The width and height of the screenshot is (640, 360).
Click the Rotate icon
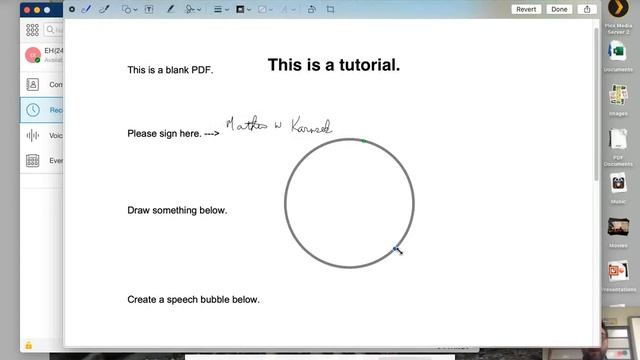pyautogui.click(x=312, y=9)
